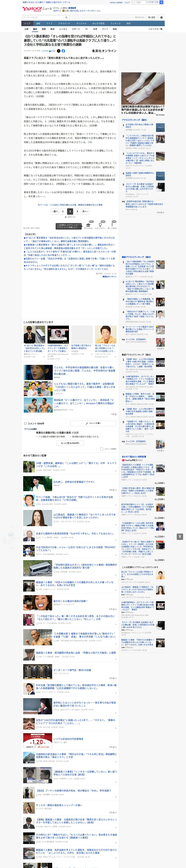The width and height of the screenshot is (186, 868).
Task: Open the ランキング navigation tab
Action: click(115, 24)
